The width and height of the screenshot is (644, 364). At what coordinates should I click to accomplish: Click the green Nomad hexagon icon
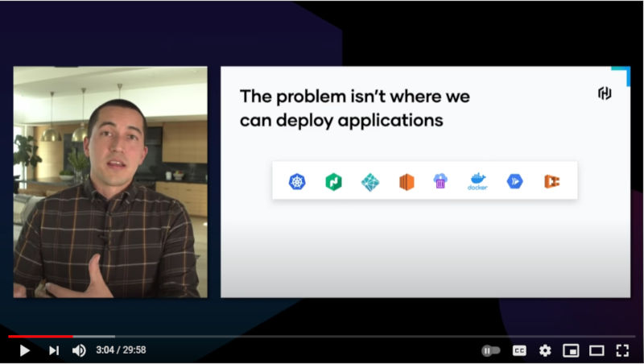click(333, 181)
